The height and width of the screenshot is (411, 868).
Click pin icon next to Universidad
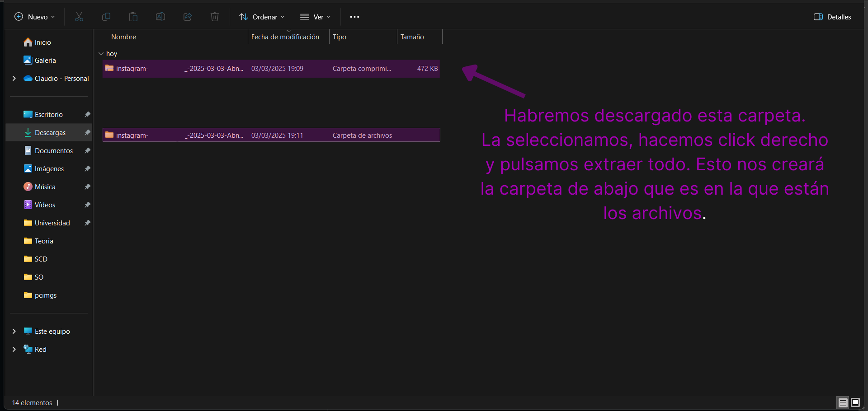[87, 223]
